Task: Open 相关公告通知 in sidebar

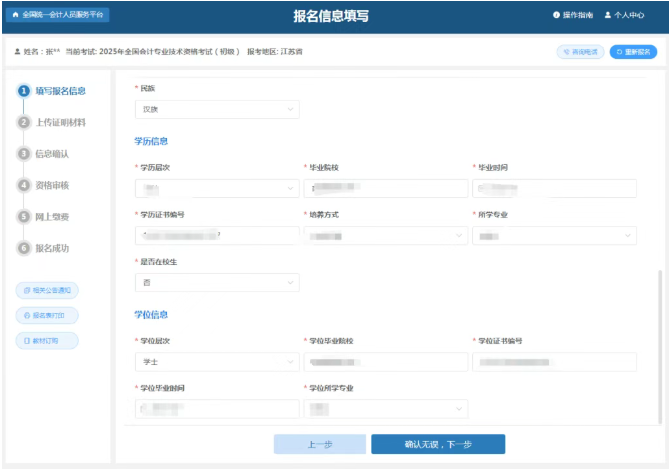Action: (46, 290)
